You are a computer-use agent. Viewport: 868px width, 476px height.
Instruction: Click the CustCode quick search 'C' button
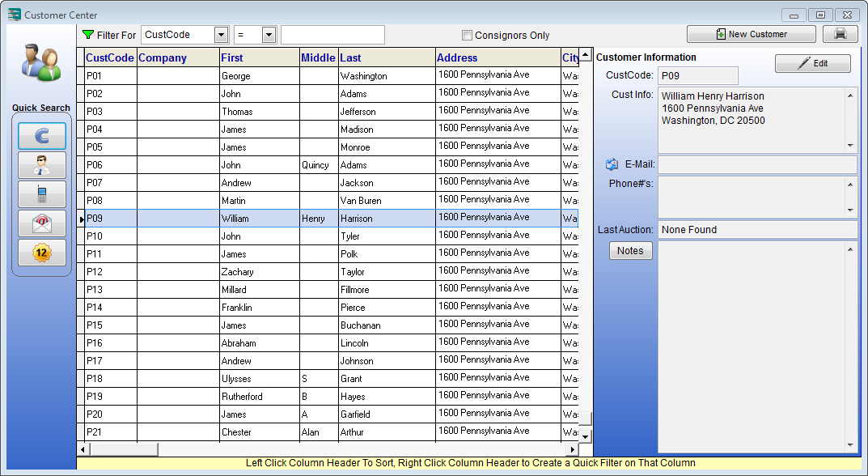click(42, 136)
